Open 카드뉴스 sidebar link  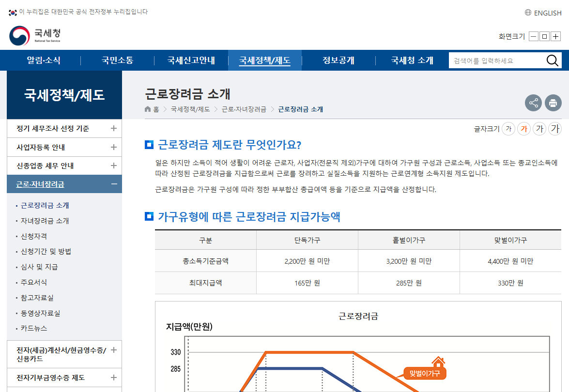tap(34, 329)
